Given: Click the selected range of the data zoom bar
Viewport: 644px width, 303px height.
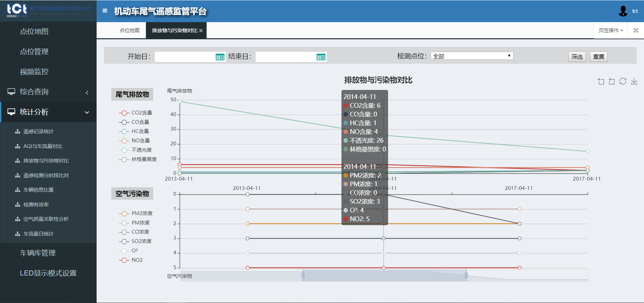Looking at the screenshot, I should click(384, 275).
